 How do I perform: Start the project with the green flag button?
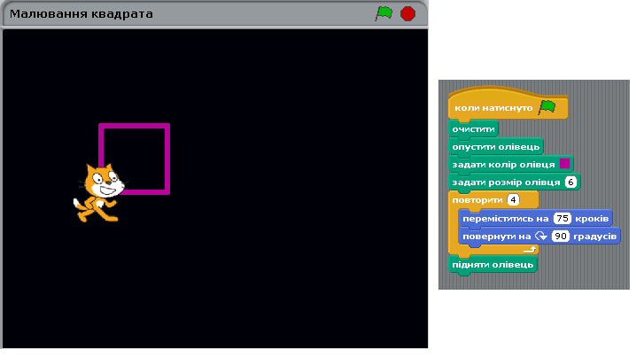(x=384, y=13)
